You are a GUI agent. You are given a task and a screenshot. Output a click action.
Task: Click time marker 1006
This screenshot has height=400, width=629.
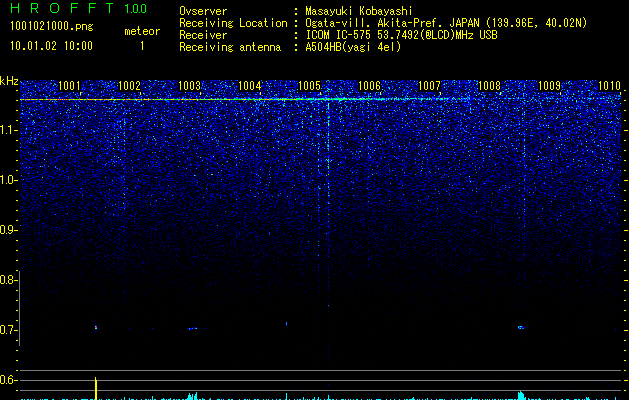pos(369,85)
